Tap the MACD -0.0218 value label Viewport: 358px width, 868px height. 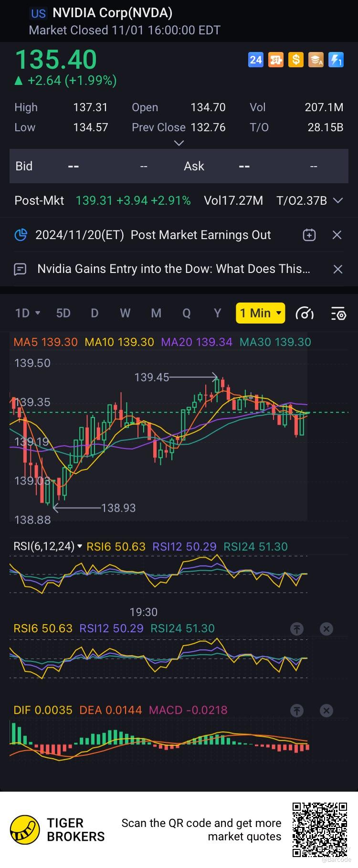click(x=188, y=710)
